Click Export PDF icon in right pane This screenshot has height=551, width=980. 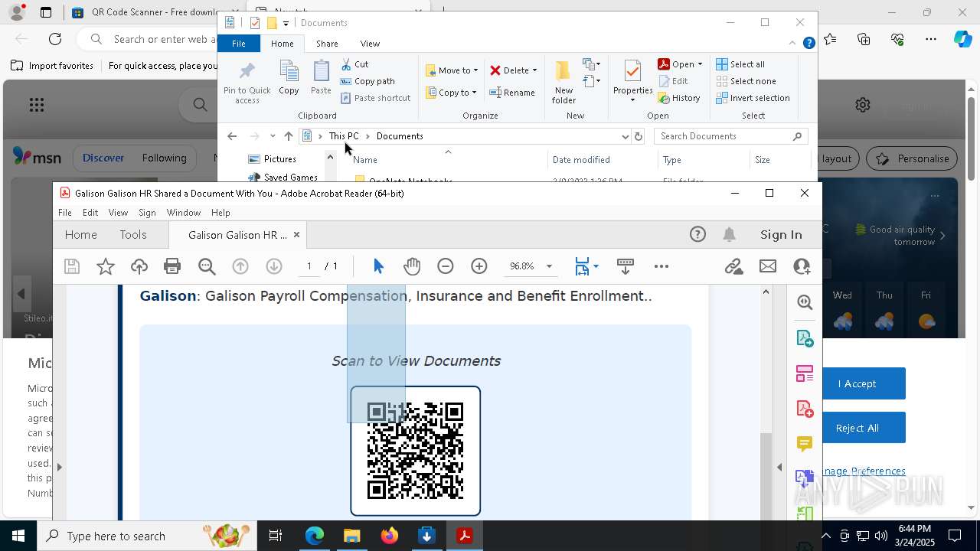(805, 338)
